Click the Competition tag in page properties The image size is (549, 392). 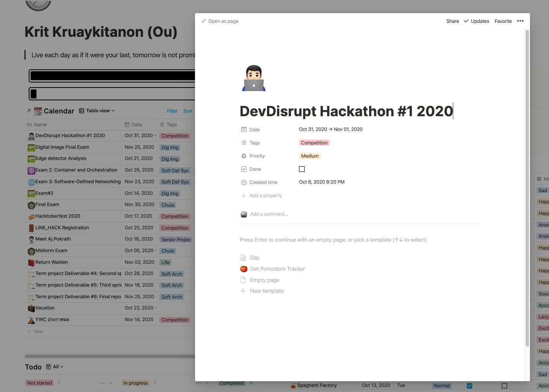pos(314,143)
